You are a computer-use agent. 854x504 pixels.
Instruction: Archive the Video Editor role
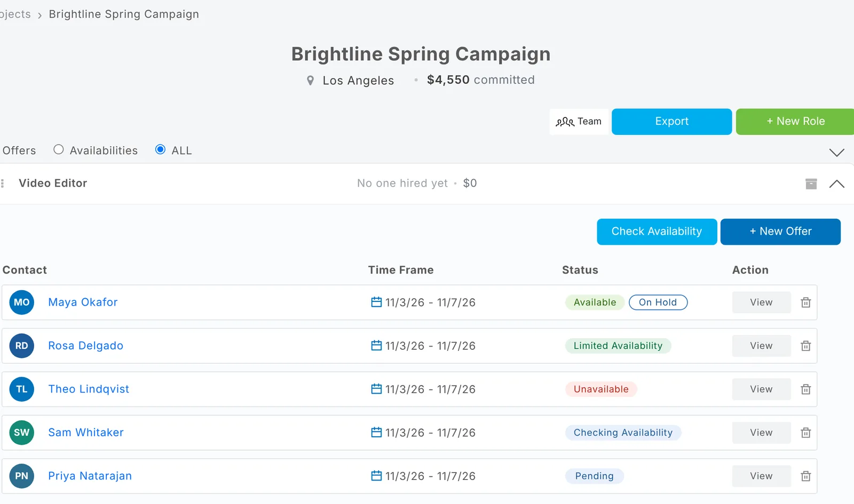tap(811, 183)
